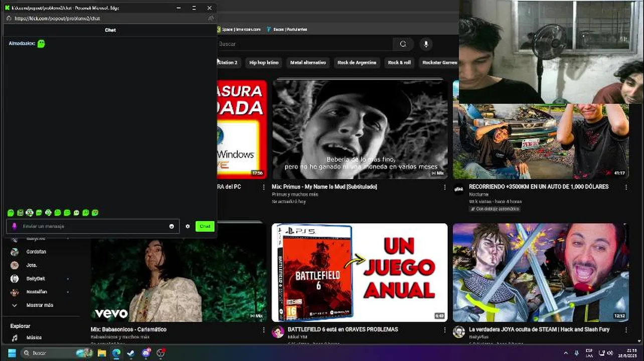Send message with the green Chat button

[205, 226]
